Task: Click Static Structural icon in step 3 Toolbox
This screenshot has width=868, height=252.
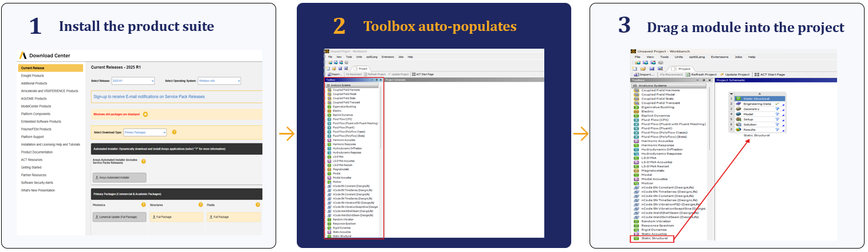Action: pyautogui.click(x=636, y=238)
